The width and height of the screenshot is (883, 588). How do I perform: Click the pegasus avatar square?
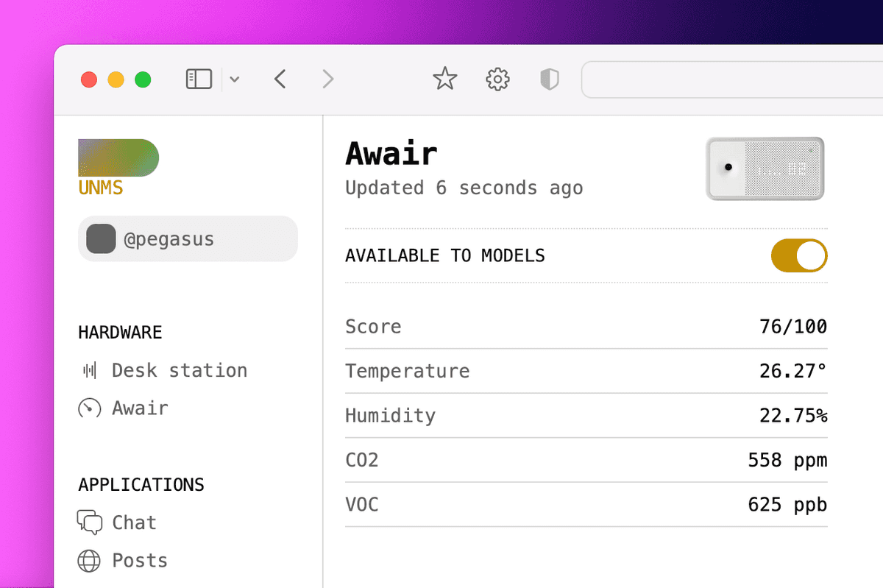(x=101, y=239)
